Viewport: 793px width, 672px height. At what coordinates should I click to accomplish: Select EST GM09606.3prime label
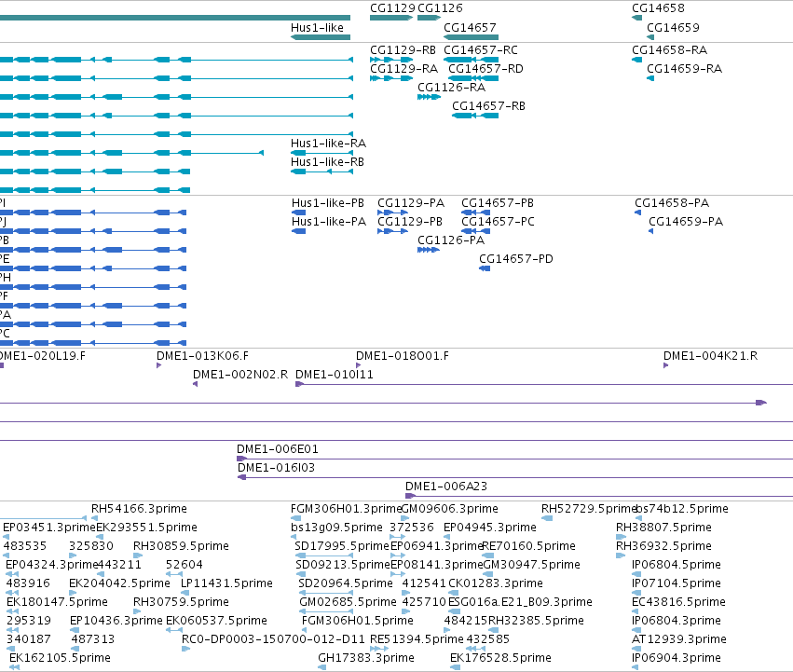pyautogui.click(x=449, y=509)
